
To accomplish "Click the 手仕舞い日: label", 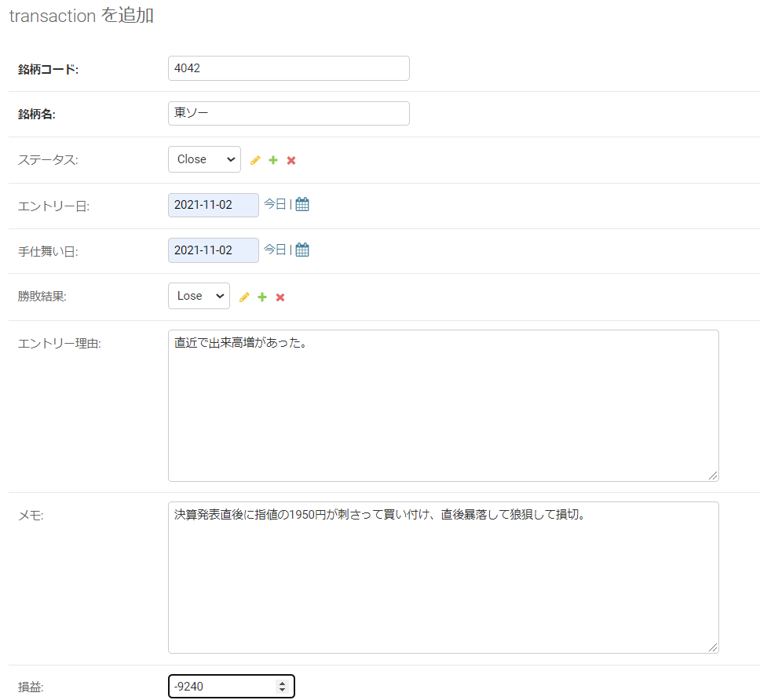I will tap(48, 252).
